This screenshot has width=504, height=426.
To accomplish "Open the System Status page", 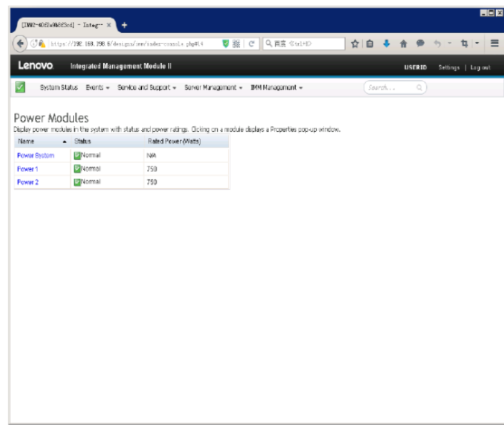I will [59, 88].
